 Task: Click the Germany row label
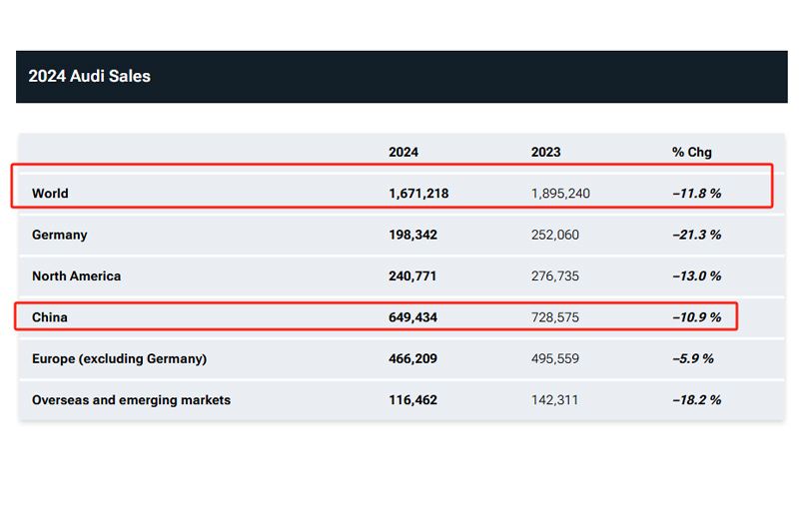60,235
